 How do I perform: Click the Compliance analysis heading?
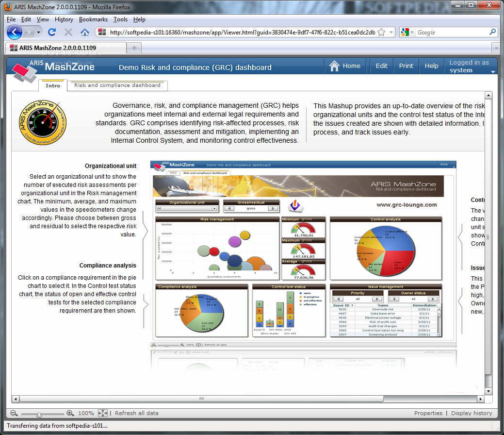coord(108,266)
